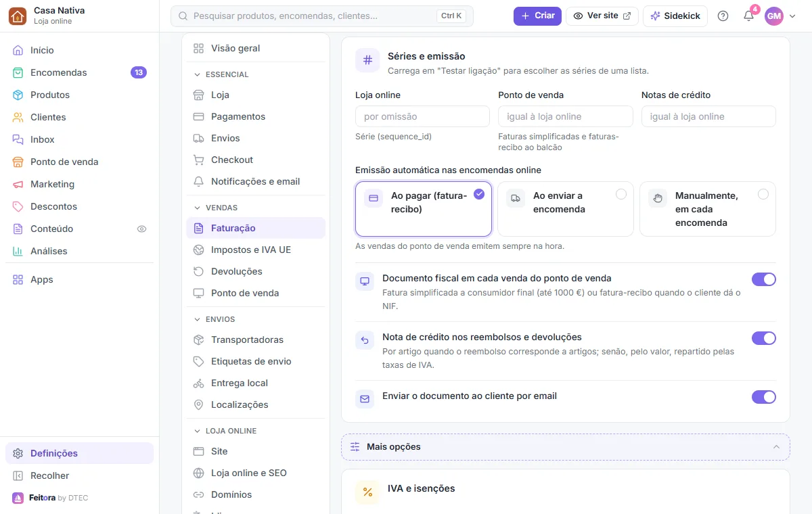Click the IVA e isenções percent icon
Viewport: 812px width, 514px height.
tap(367, 492)
